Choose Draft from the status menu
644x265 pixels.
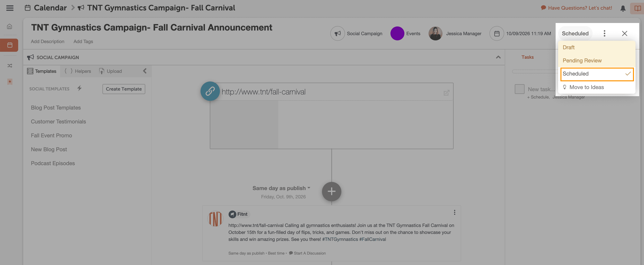(x=569, y=48)
